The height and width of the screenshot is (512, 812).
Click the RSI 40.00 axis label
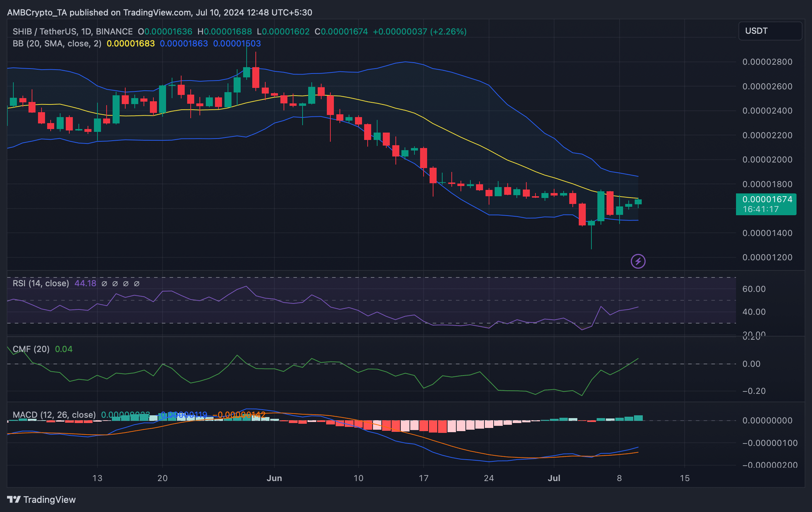(x=754, y=312)
